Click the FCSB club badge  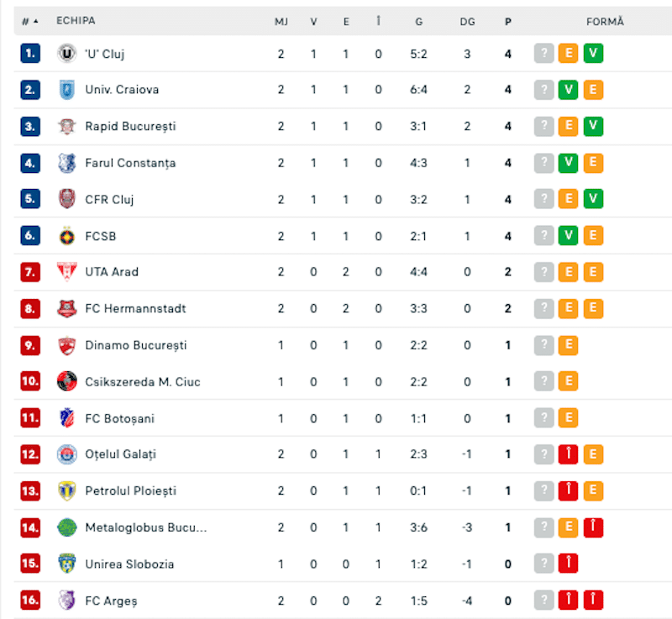[67, 236]
